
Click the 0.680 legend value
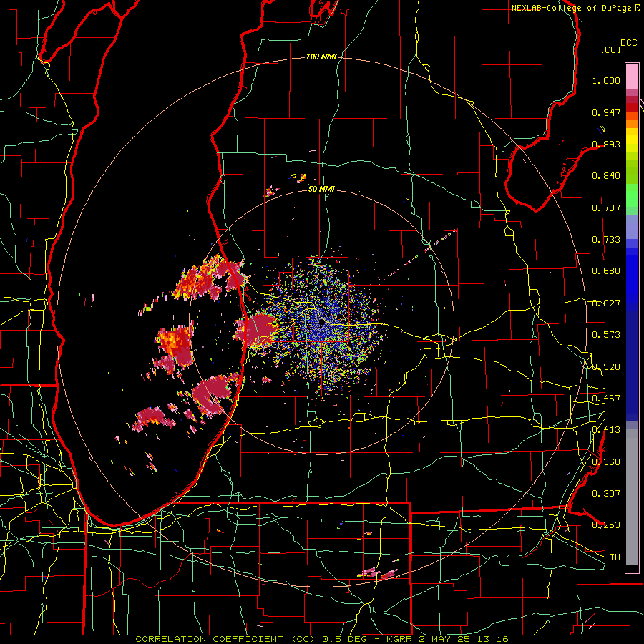coord(606,271)
